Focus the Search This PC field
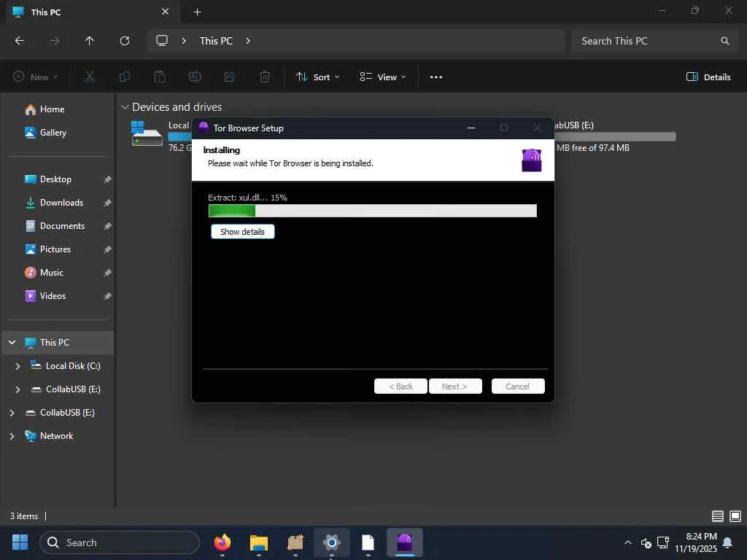The width and height of the screenshot is (747, 560). pyautogui.click(x=656, y=41)
